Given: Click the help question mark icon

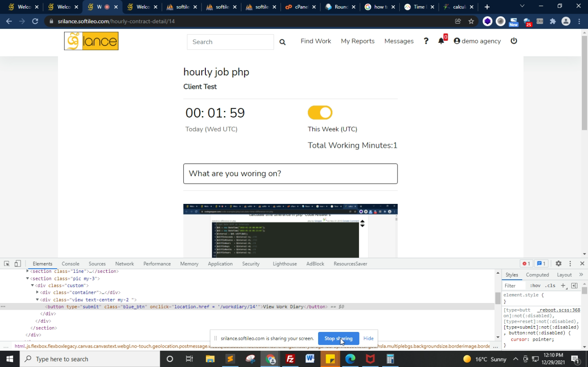Looking at the screenshot, I should tap(426, 41).
